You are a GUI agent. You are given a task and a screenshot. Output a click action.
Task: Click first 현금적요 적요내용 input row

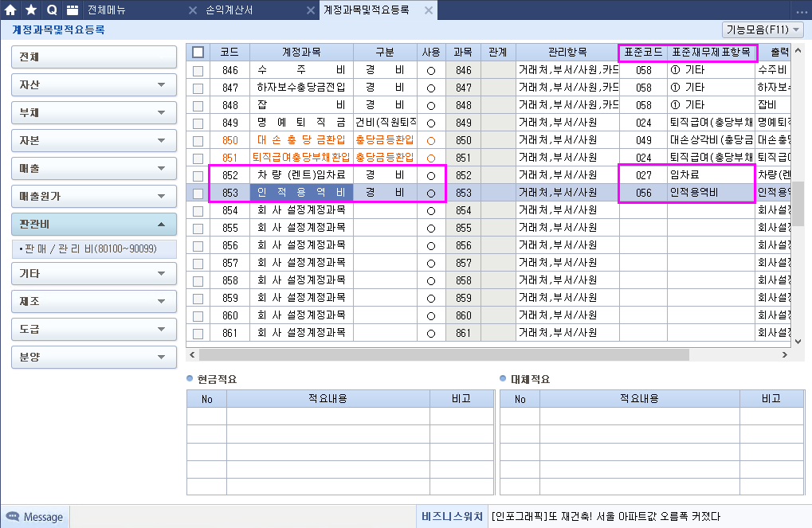click(328, 417)
